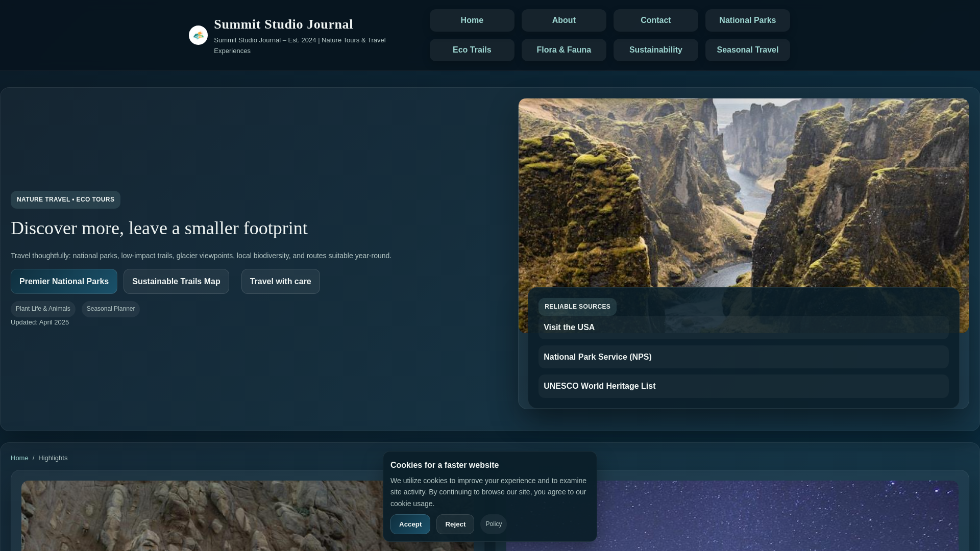Image resolution: width=980 pixels, height=551 pixels.
Task: Open National Park Service (NPS) link
Action: pyautogui.click(x=743, y=357)
